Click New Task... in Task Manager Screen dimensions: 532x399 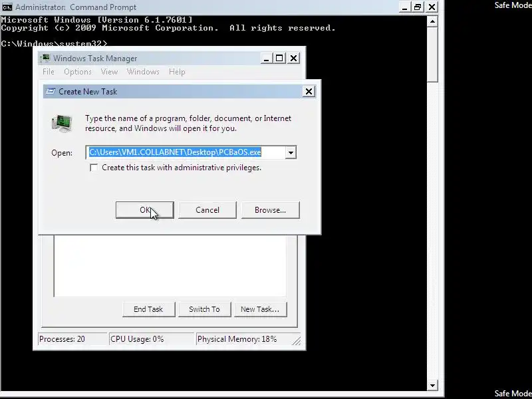coord(260,309)
